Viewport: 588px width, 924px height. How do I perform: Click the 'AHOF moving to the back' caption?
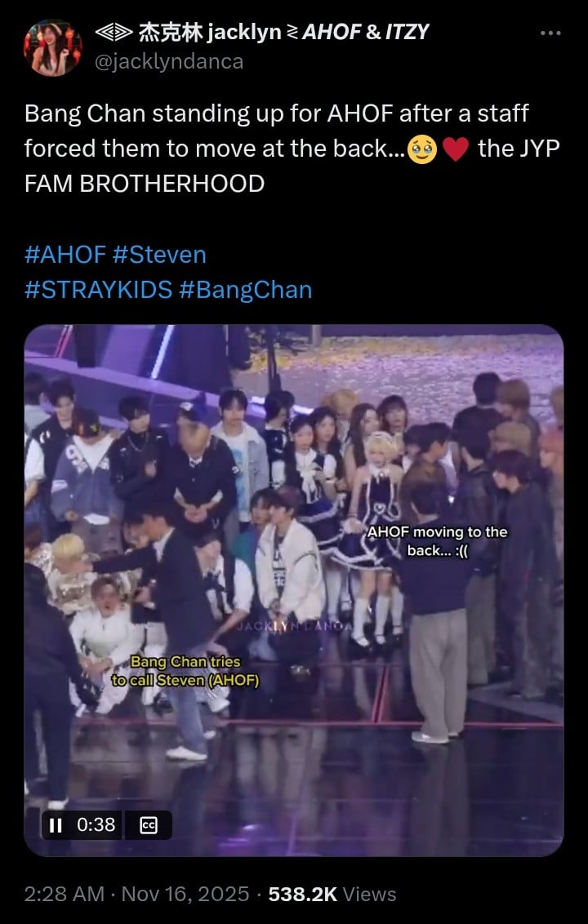437,541
